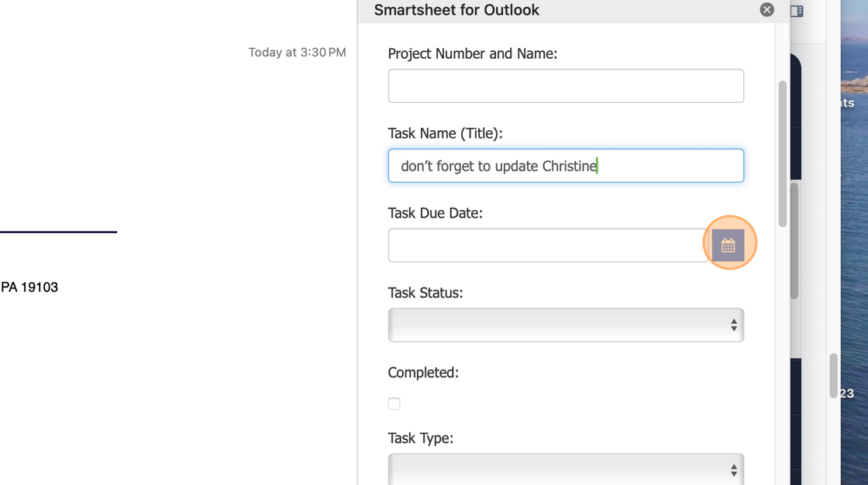Screen dimensions: 868x485
Task: Click the 'Task Due Date:' label
Action: [435, 213]
